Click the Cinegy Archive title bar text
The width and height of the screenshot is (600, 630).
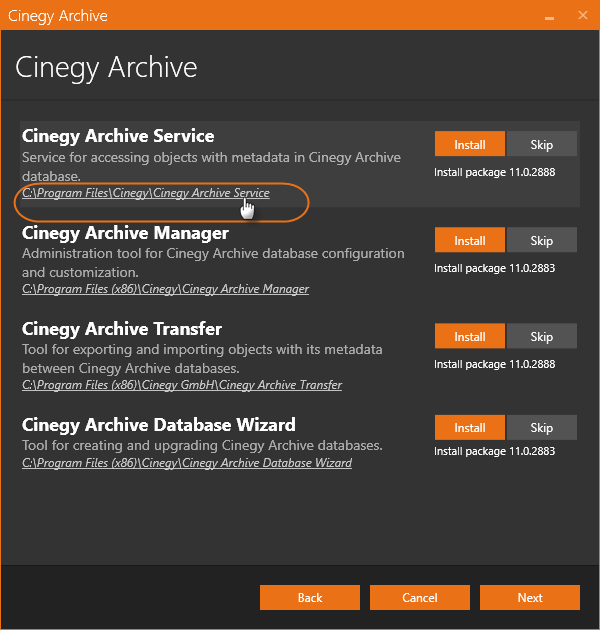pos(57,16)
